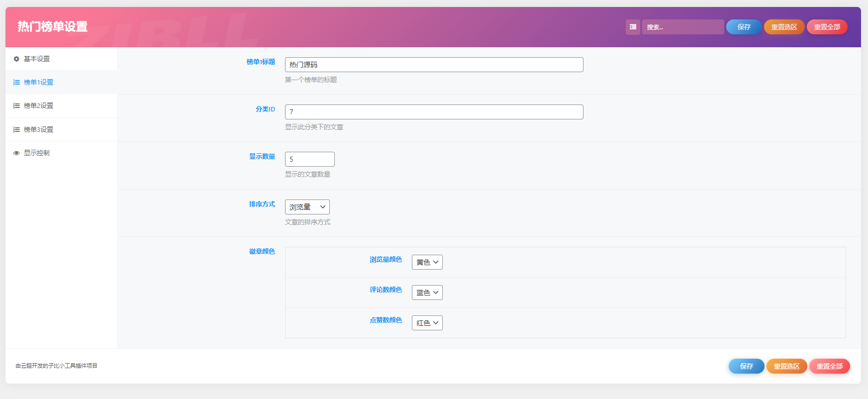
Task: Click the 榜单1标题 text field with 热门源码
Action: click(434, 65)
